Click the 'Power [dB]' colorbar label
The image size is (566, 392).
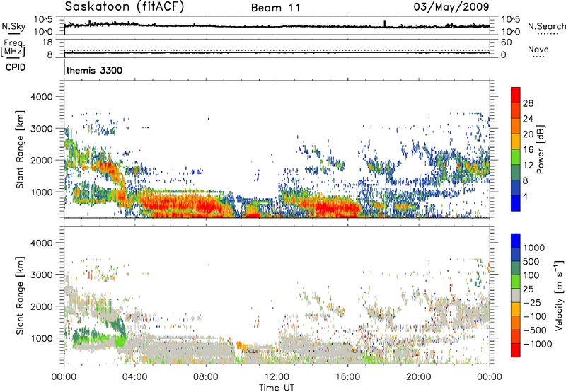(x=540, y=149)
